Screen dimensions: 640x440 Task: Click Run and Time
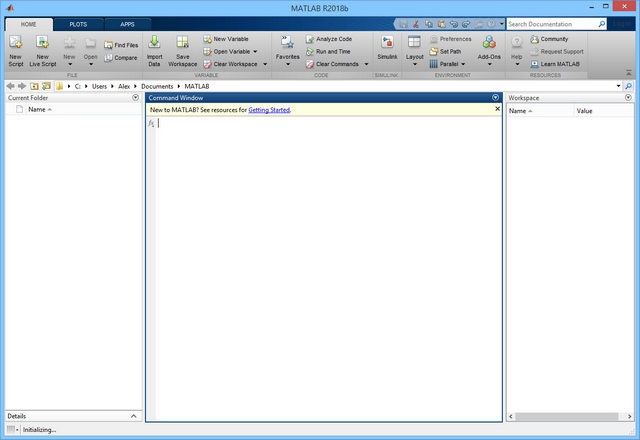pyautogui.click(x=333, y=51)
